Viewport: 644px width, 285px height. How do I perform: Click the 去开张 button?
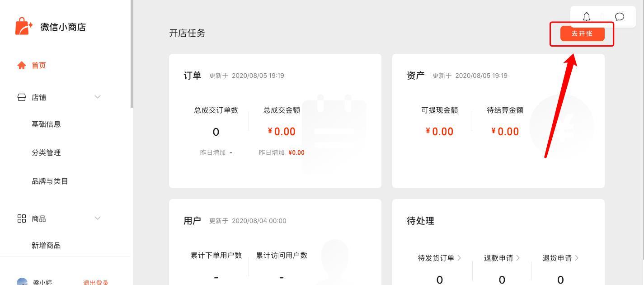pyautogui.click(x=582, y=33)
